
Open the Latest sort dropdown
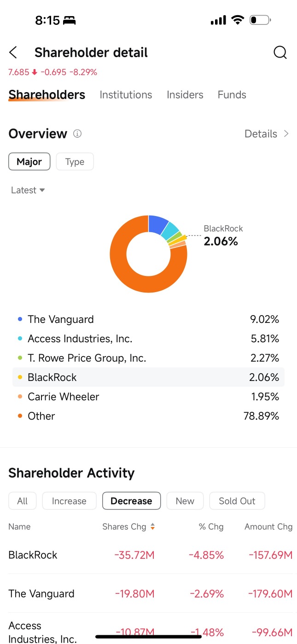tap(27, 190)
